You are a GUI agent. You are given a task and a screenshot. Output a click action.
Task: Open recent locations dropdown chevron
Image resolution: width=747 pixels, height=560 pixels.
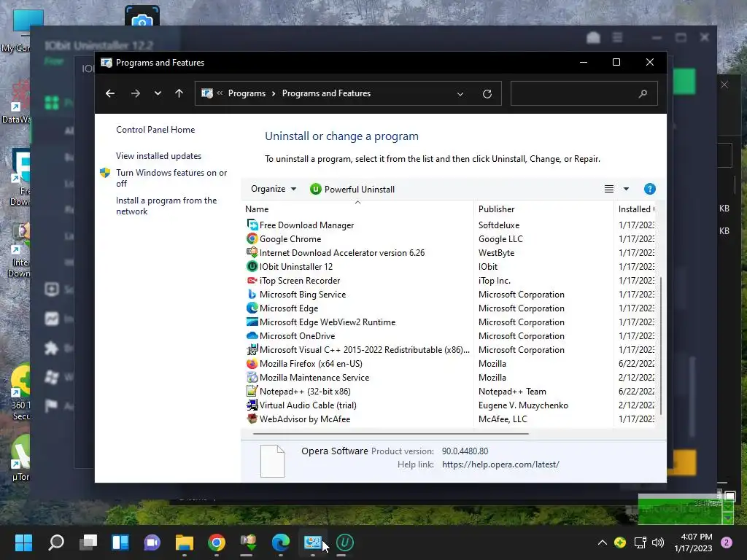tap(158, 93)
